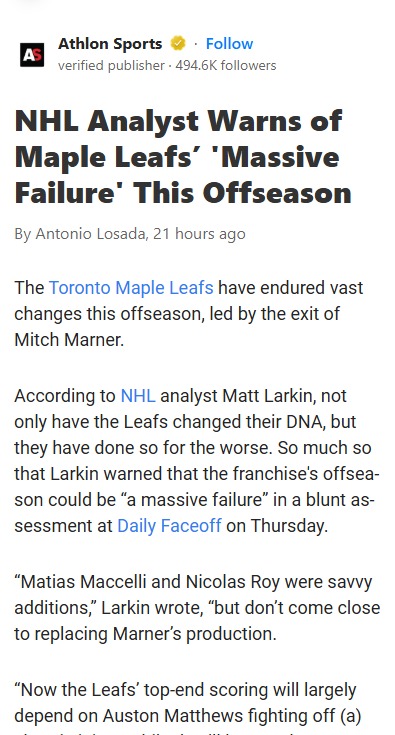395x735 pixels.
Task: Click author name Antonio Losada
Action: pyautogui.click(x=90, y=233)
